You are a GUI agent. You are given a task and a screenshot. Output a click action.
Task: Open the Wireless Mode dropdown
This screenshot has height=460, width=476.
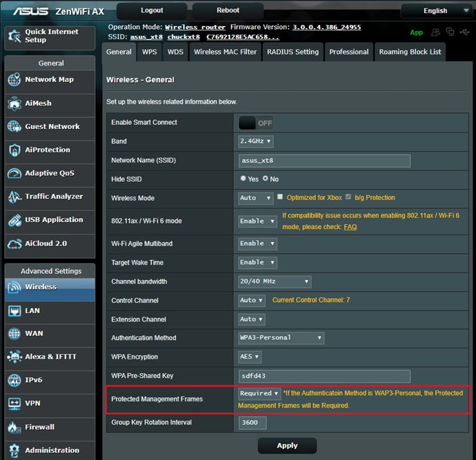pos(256,198)
